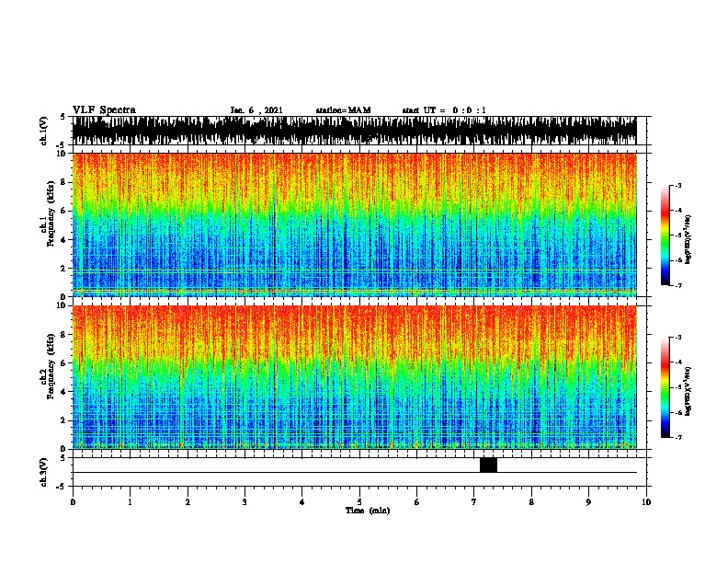Image resolution: width=728 pixels, height=563 pixels.
Task: Click the ch.1 color bar 'log(PSD)' label
Action: pyautogui.click(x=688, y=239)
